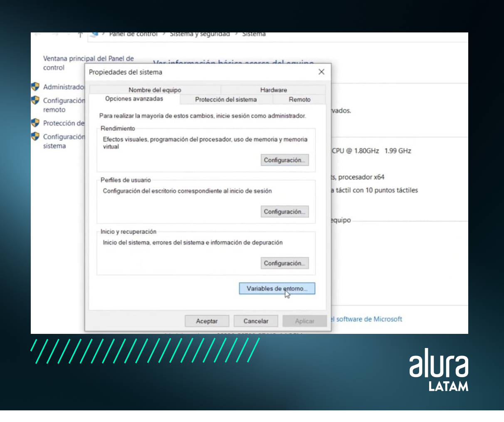Click the computer icon in address bar

point(94,34)
